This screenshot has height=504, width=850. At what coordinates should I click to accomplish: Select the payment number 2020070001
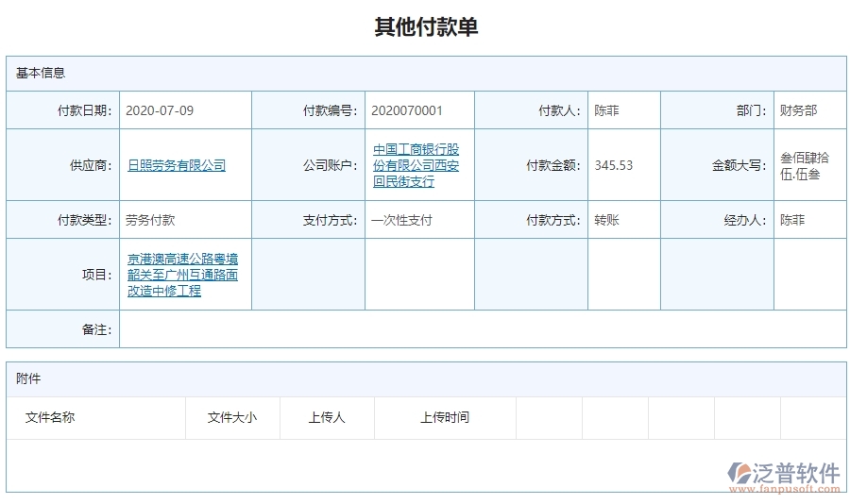(406, 110)
